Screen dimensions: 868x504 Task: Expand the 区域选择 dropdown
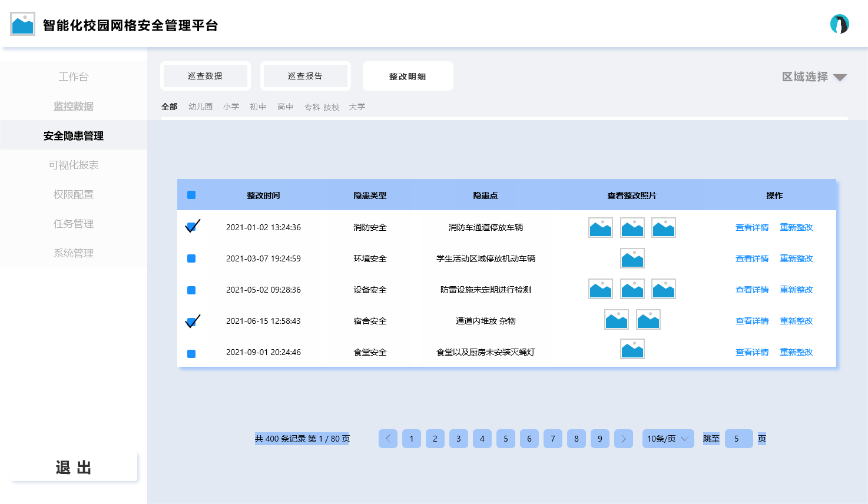pos(814,77)
